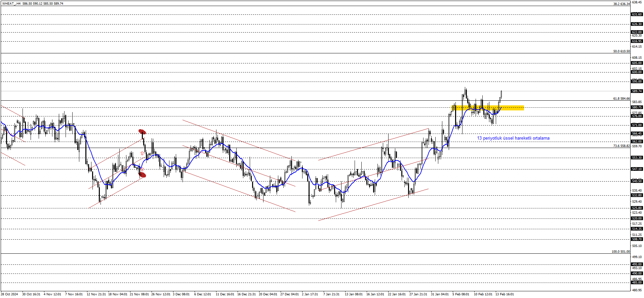The height and width of the screenshot is (298, 644).
Task: Click the '21 Nov 08:01' time axis label
Action: [139, 294]
